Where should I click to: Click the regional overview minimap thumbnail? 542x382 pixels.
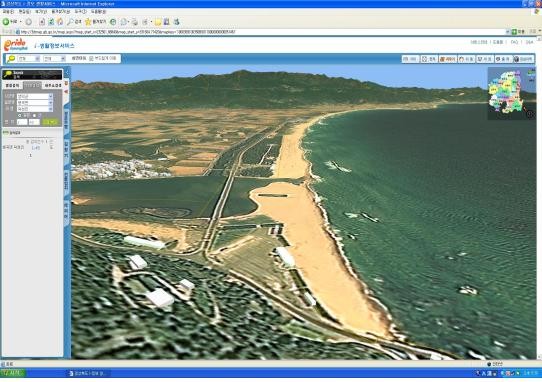(511, 94)
